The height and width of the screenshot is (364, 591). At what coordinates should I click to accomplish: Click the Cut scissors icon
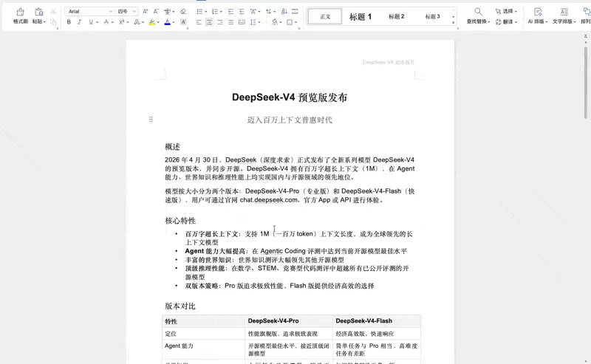click(53, 12)
